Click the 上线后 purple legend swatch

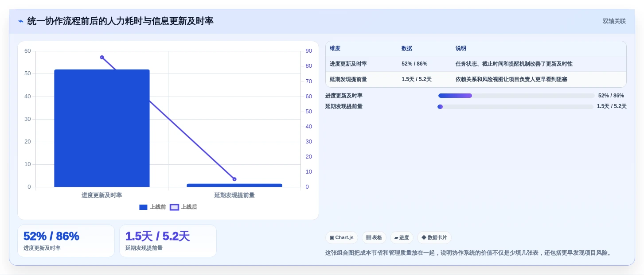[x=175, y=207]
